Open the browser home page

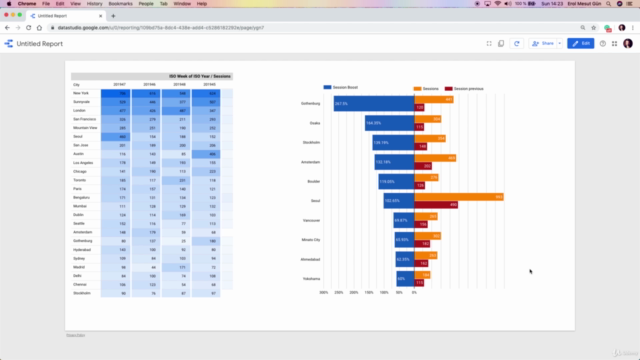pyautogui.click(x=39, y=28)
